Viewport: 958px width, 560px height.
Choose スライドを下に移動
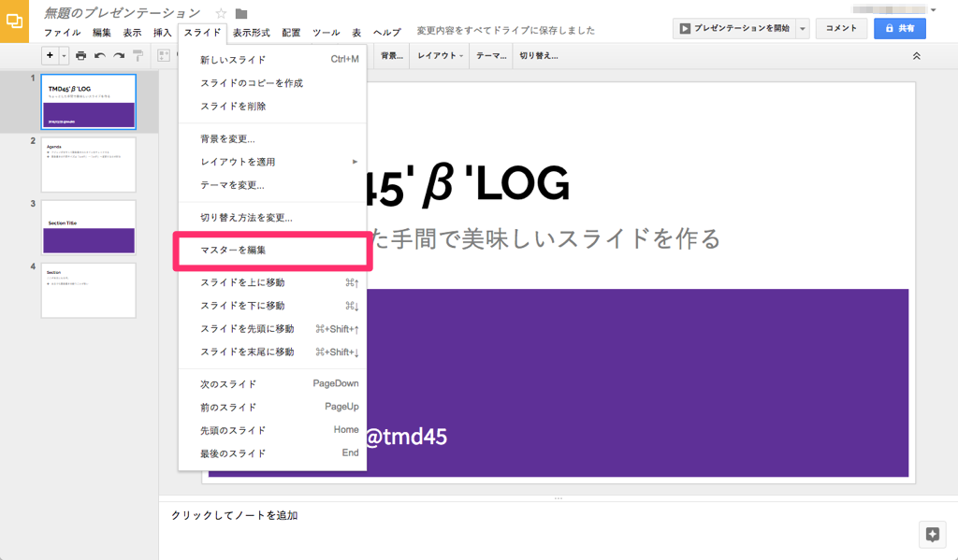click(272, 306)
